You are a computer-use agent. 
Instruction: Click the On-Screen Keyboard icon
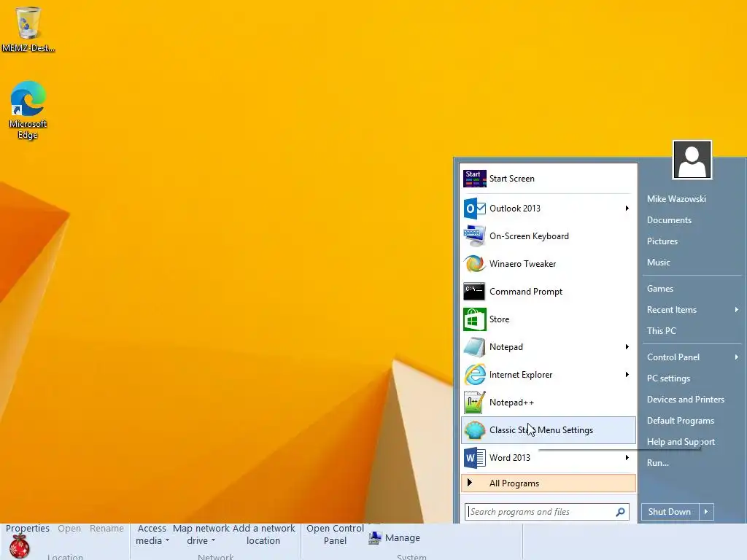click(x=474, y=236)
